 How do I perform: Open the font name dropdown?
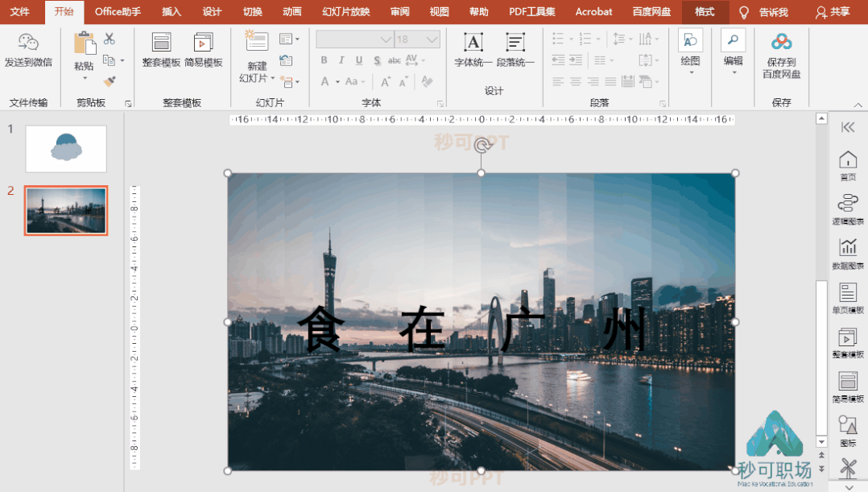point(386,39)
